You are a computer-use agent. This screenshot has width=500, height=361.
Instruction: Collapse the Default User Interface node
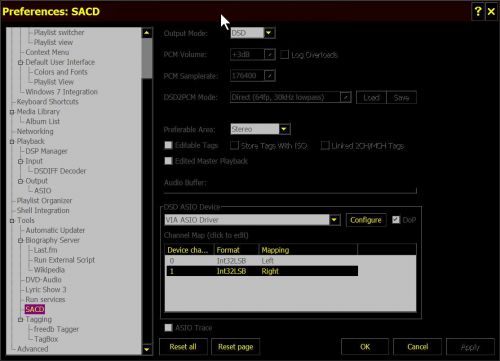coord(21,62)
